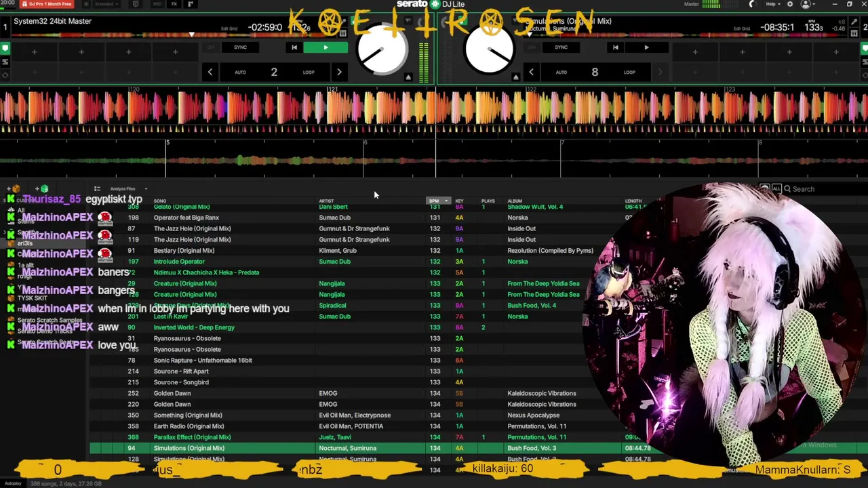
Task: Add cue point in first right deck slot
Action: tap(695, 52)
